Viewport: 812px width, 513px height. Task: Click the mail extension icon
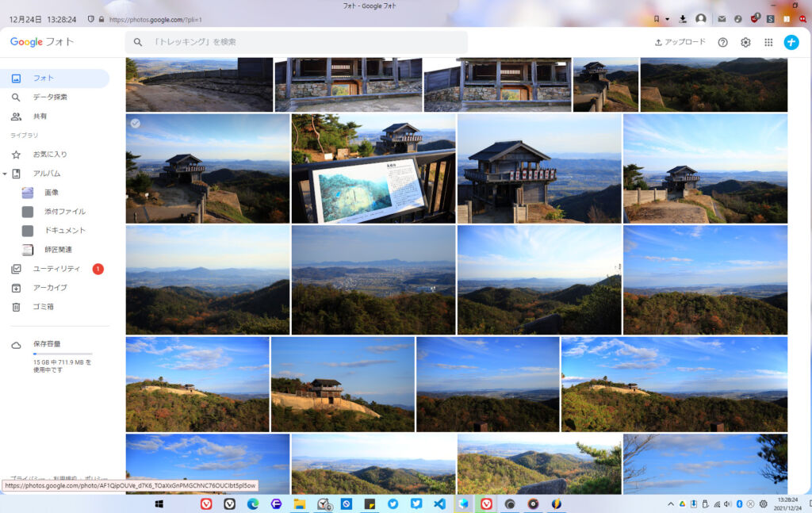(722, 19)
